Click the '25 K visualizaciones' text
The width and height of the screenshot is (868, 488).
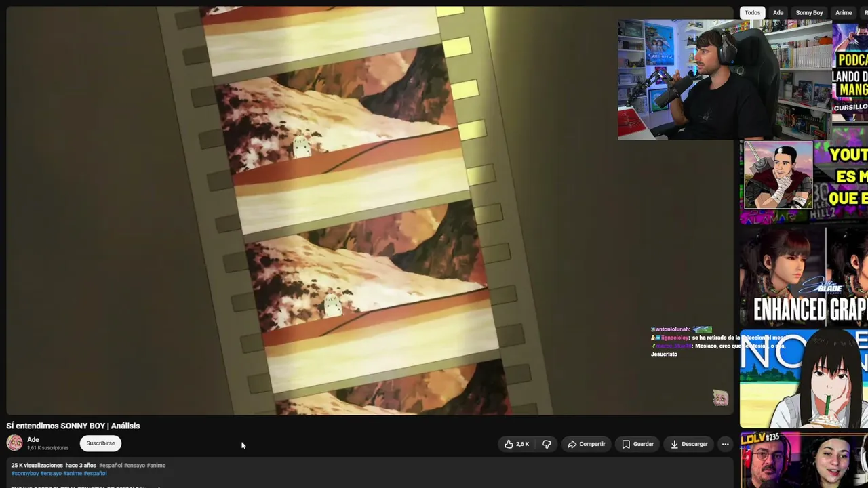click(37, 465)
